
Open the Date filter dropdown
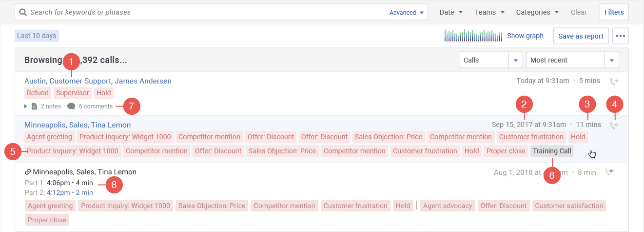[x=451, y=12]
